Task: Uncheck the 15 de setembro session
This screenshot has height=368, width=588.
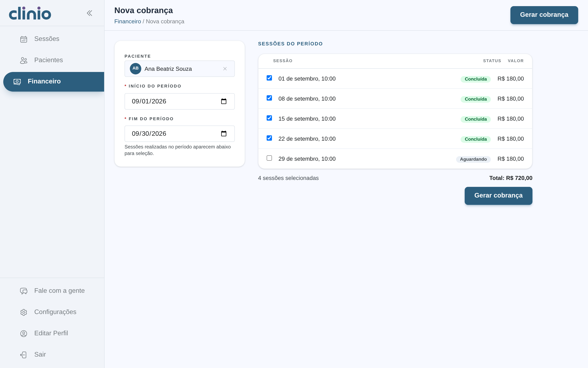Action: [x=269, y=118]
